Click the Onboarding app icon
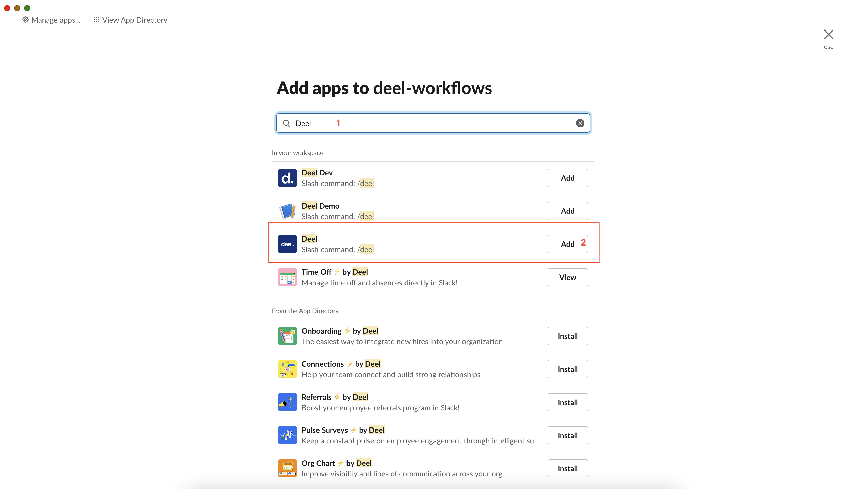This screenshot has height=489, width=868. click(x=287, y=336)
